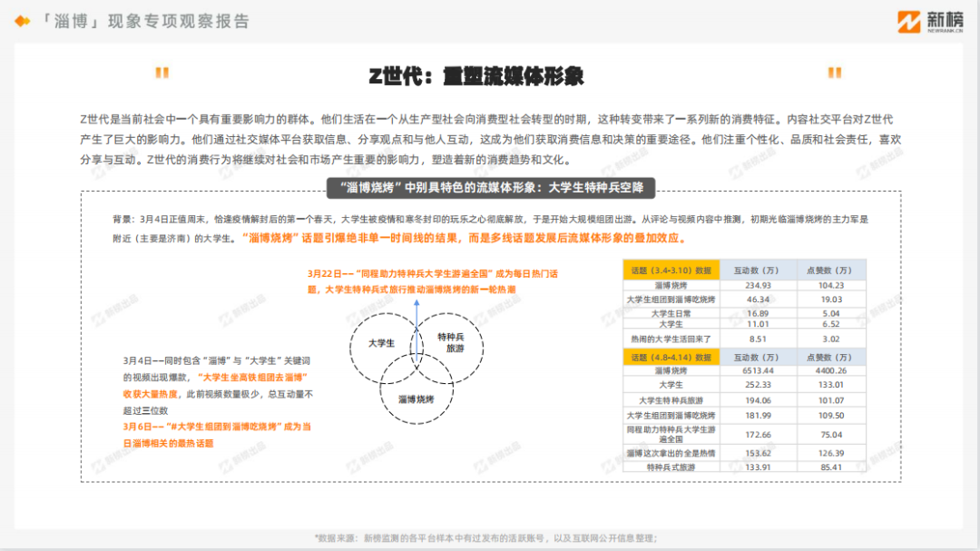This screenshot has height=551, width=980.
Task: Click the 新榜 logo in the header
Action: tap(930, 21)
